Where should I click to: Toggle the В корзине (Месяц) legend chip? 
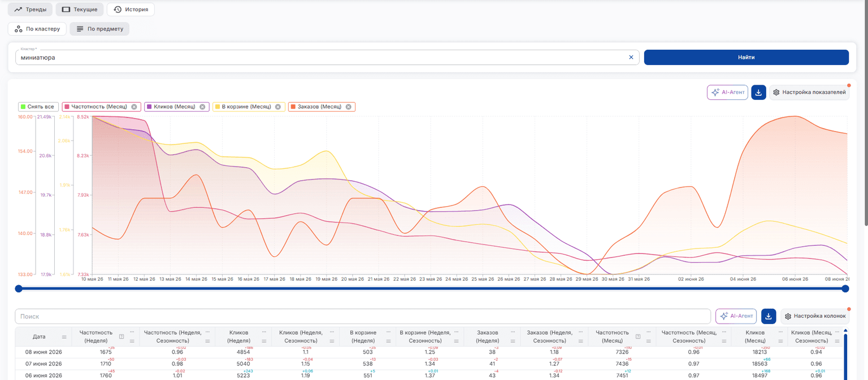point(247,107)
